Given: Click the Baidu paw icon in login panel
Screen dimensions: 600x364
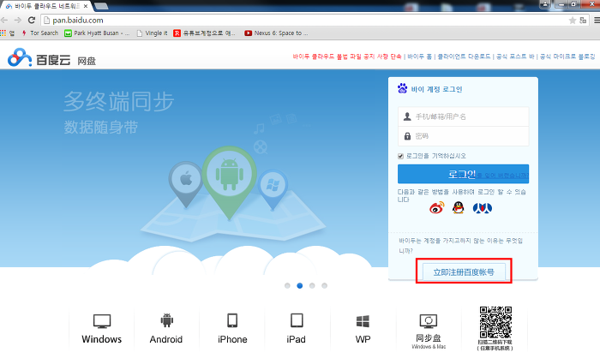Looking at the screenshot, I should point(403,89).
